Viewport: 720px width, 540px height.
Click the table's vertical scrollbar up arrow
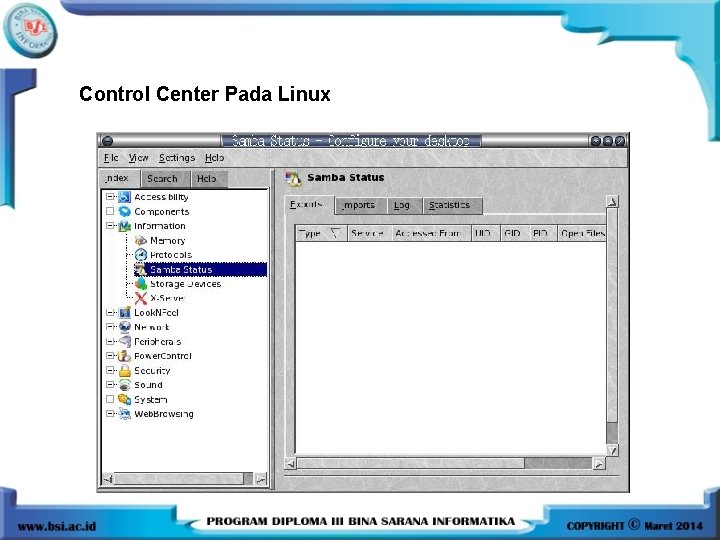coord(612,202)
